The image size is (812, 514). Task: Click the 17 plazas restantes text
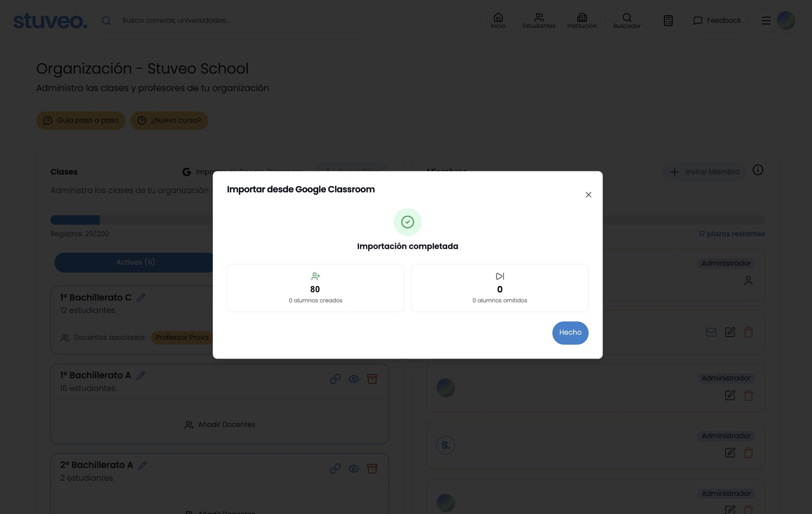(x=732, y=234)
